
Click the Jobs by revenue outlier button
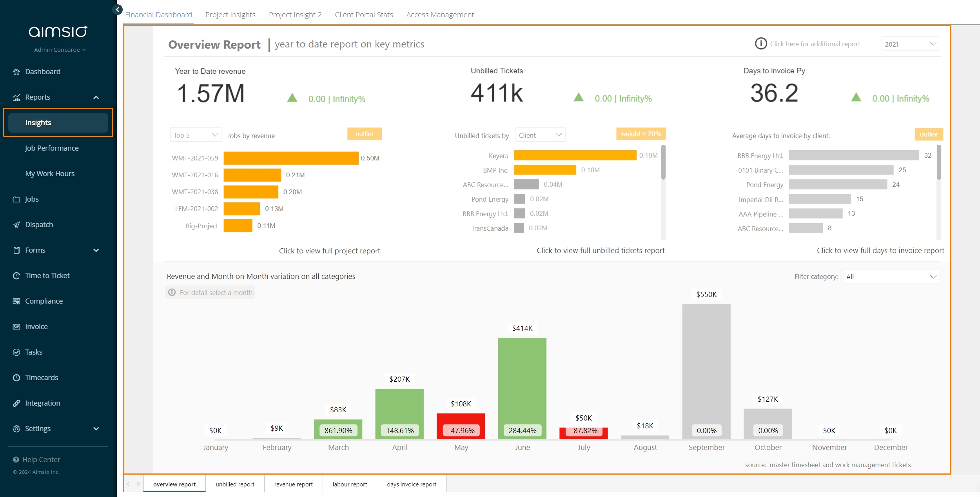tap(364, 134)
